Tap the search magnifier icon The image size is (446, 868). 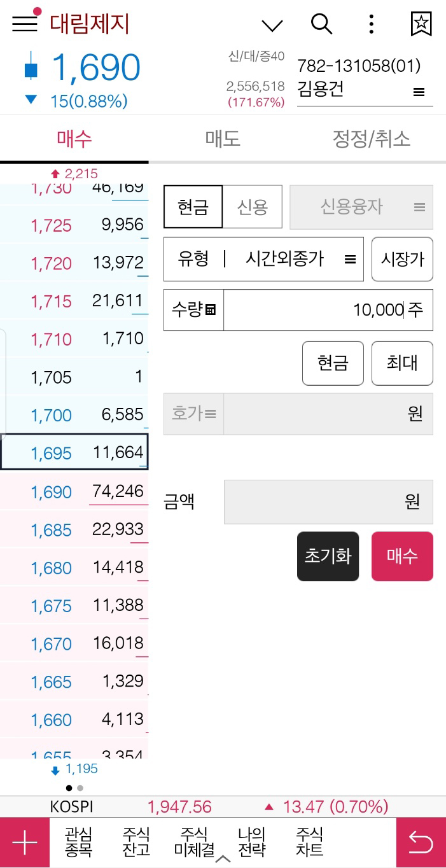point(322,24)
